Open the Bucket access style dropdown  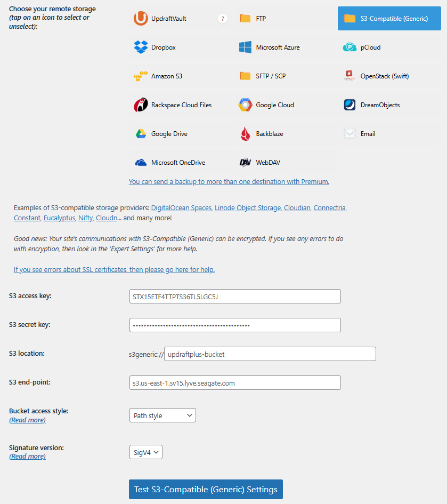click(162, 415)
